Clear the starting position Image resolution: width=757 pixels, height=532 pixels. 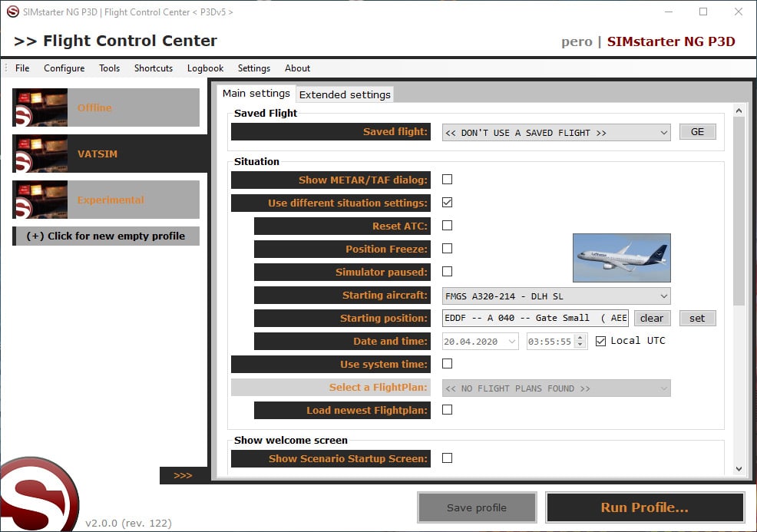coord(652,318)
